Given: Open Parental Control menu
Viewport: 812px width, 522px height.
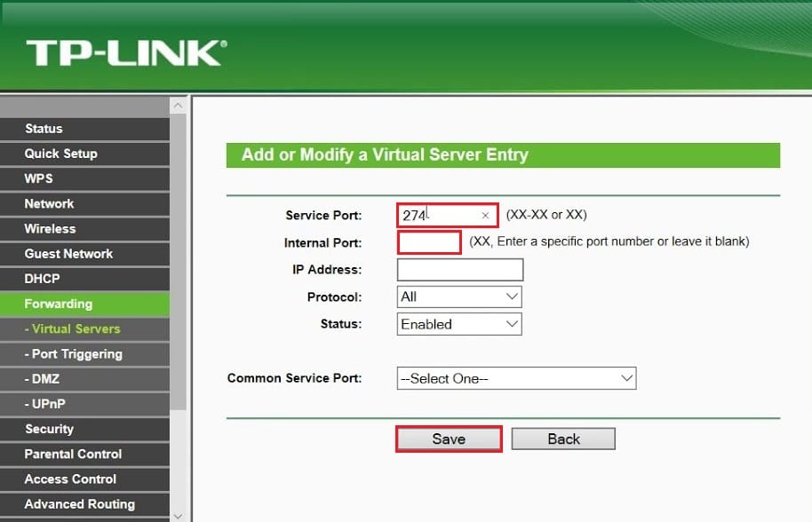Looking at the screenshot, I should [73, 454].
